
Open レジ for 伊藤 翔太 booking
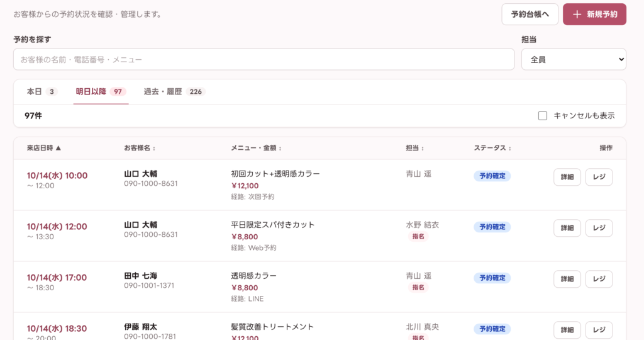pos(599,330)
